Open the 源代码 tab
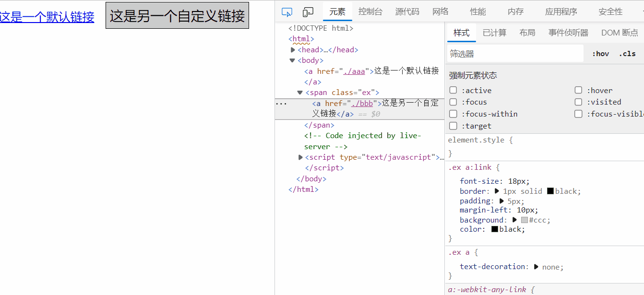The height and width of the screenshot is (295, 644). coord(407,12)
